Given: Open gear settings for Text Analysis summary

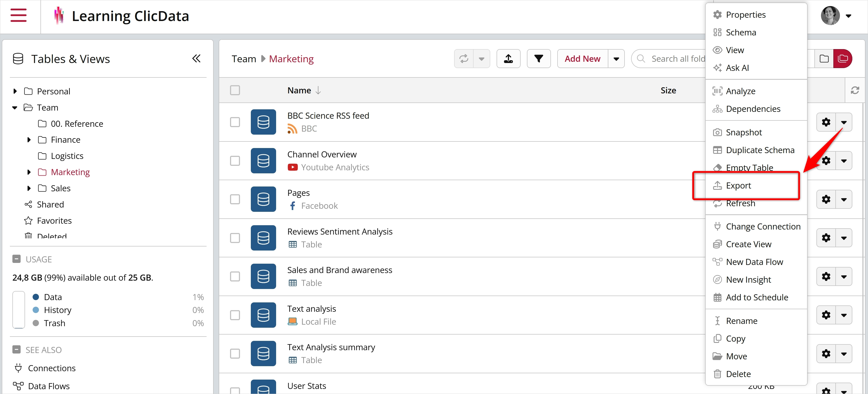Looking at the screenshot, I should click(x=826, y=354).
